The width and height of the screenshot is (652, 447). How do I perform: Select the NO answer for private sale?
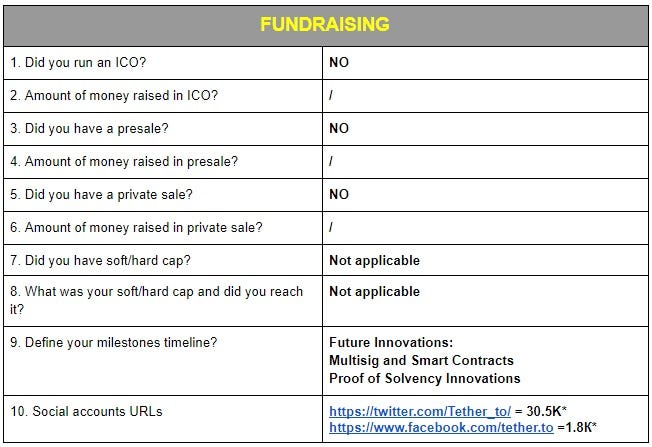339,194
